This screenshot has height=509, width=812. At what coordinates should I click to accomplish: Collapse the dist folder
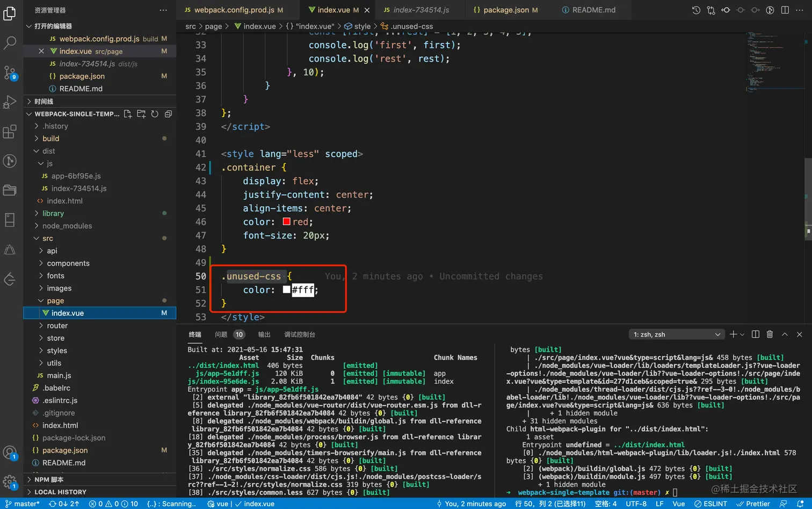coord(49,151)
